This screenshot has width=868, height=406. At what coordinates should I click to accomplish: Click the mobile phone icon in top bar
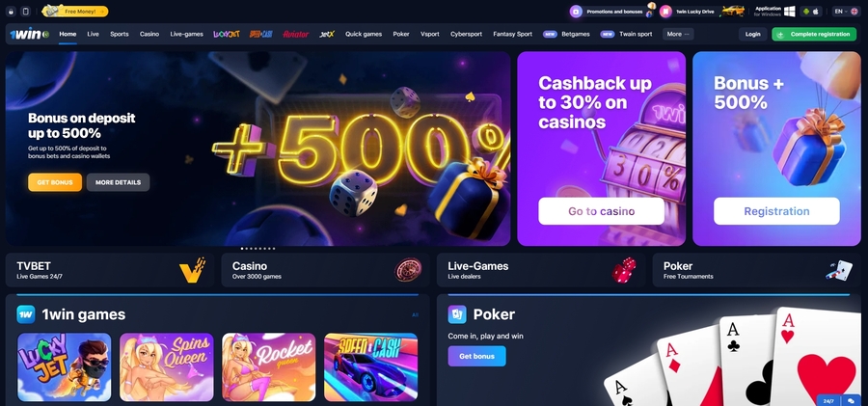point(25,11)
